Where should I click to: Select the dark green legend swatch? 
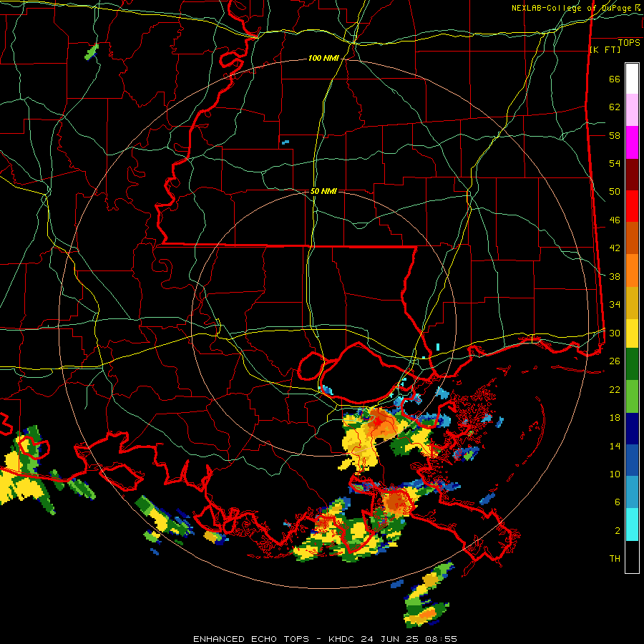pos(632,364)
